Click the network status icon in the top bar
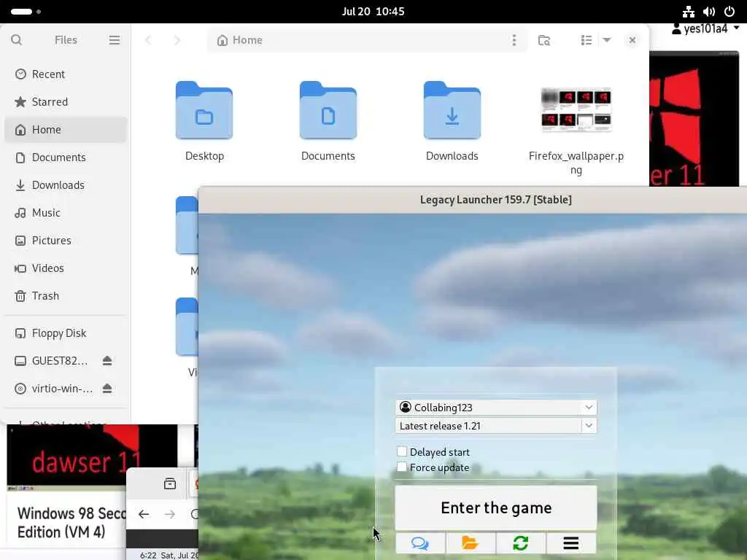 click(x=689, y=12)
